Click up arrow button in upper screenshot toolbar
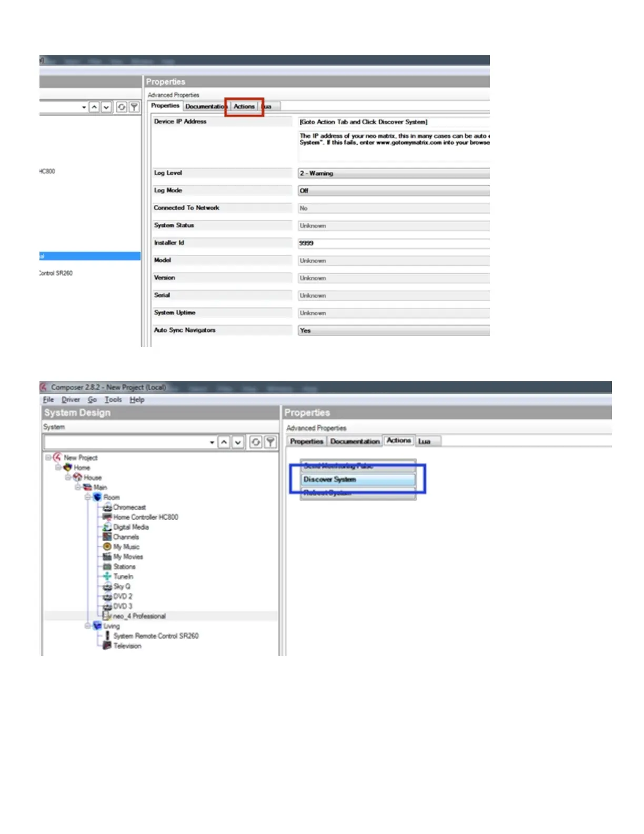The image size is (644, 834). click(x=94, y=107)
